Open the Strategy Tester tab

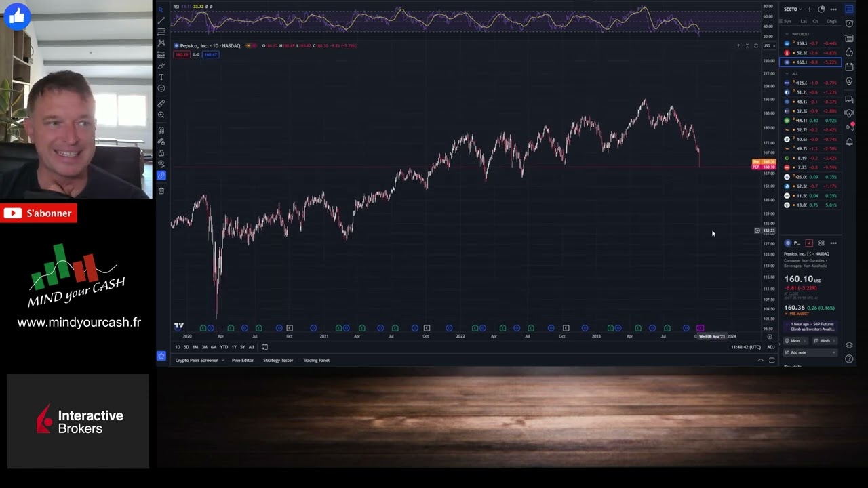(x=278, y=361)
